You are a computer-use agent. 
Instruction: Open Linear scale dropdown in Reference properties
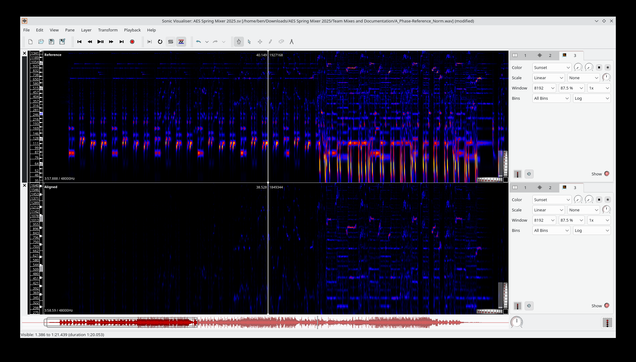coord(548,78)
